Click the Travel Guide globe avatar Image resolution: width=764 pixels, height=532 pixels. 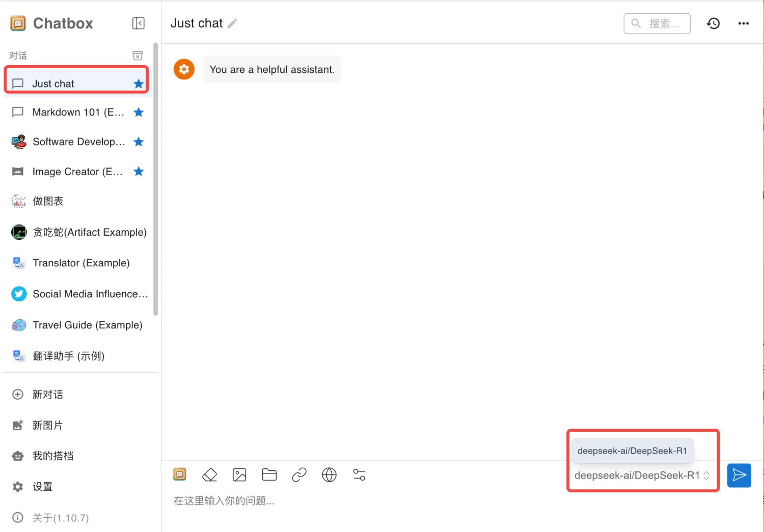tap(19, 325)
